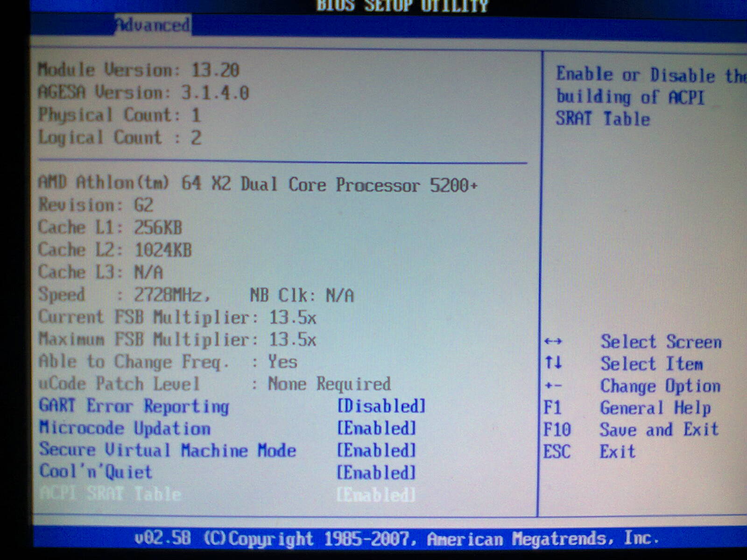
Task: Click the NB Clk: N/A value
Action: (302, 295)
